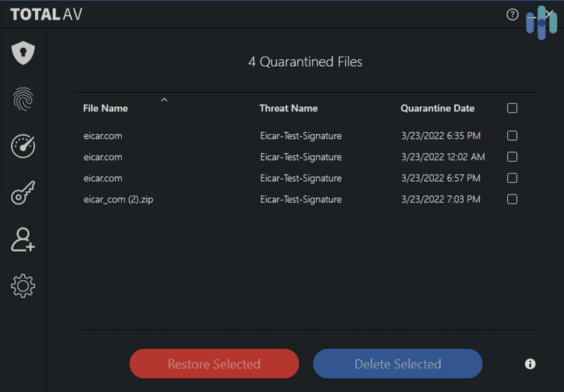Open the fingerprint internet security section

[x=23, y=99]
